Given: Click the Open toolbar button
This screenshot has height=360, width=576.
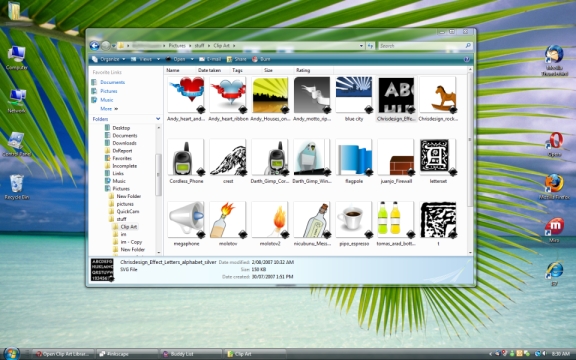Looking at the screenshot, I should click(176, 59).
